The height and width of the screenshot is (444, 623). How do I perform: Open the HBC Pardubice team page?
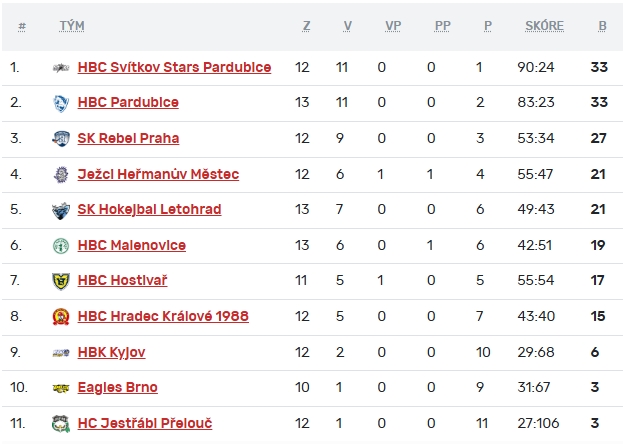(x=128, y=103)
